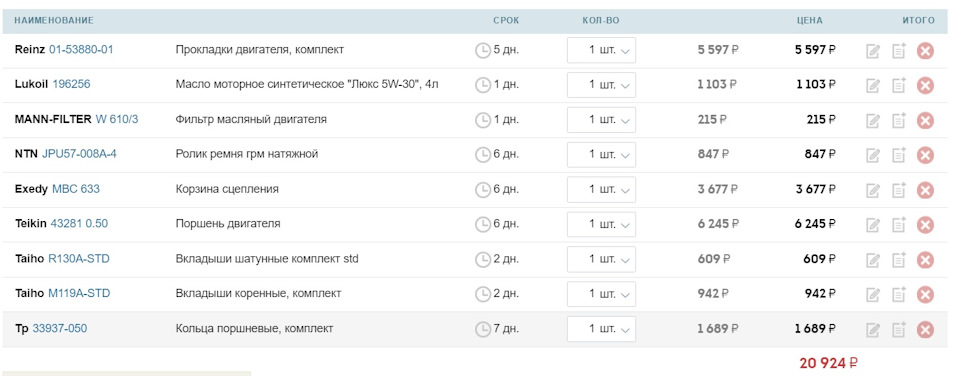
Task: Open part link W 610/3
Action: [117, 119]
